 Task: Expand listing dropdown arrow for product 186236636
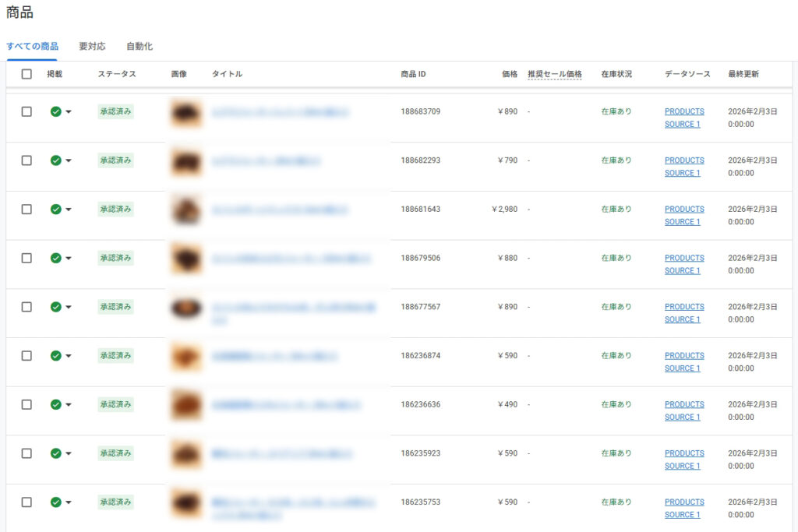(69, 405)
